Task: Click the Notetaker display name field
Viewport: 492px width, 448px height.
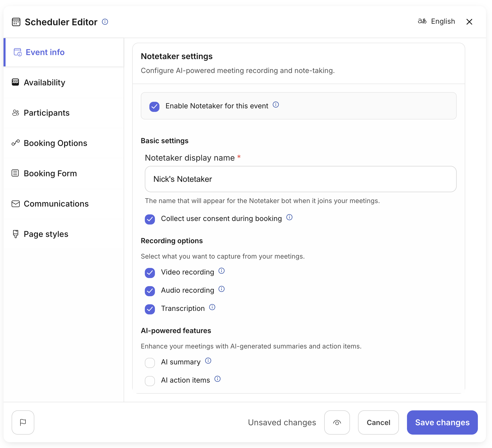Action: (300, 179)
